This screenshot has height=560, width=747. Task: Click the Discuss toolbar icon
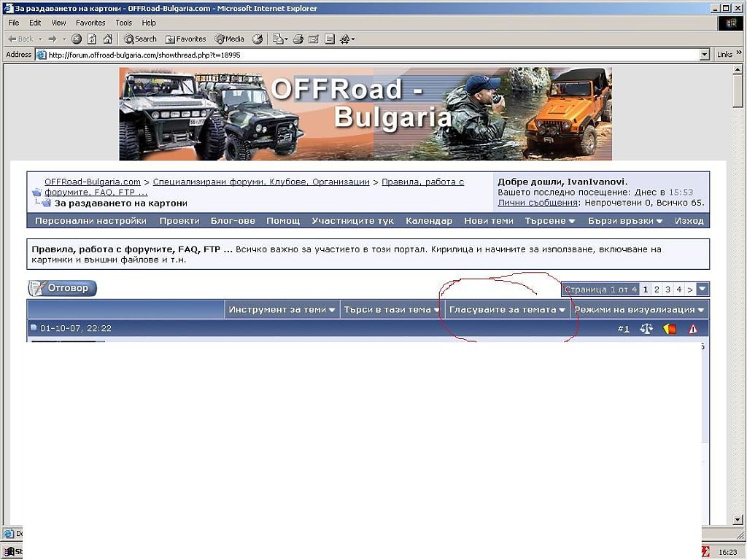(330, 39)
